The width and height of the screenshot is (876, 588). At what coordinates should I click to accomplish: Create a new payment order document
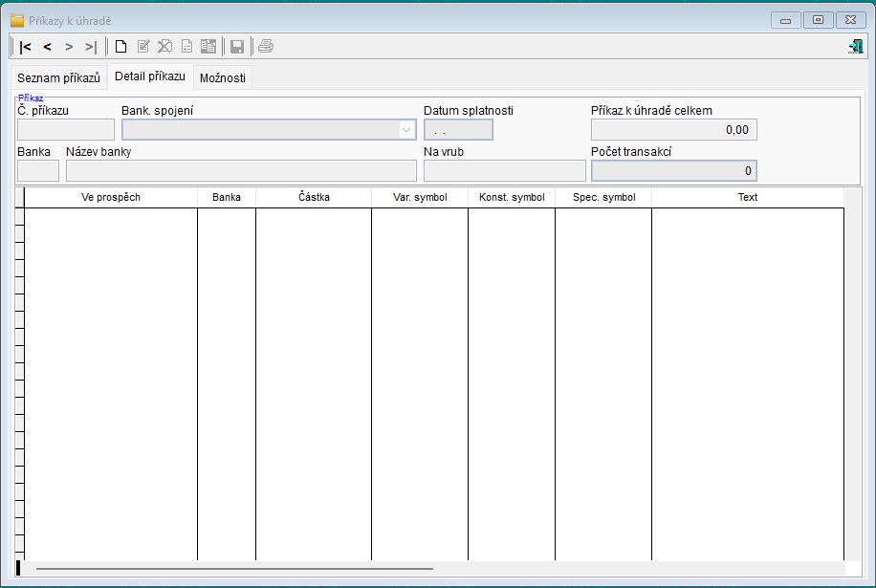coord(120,46)
